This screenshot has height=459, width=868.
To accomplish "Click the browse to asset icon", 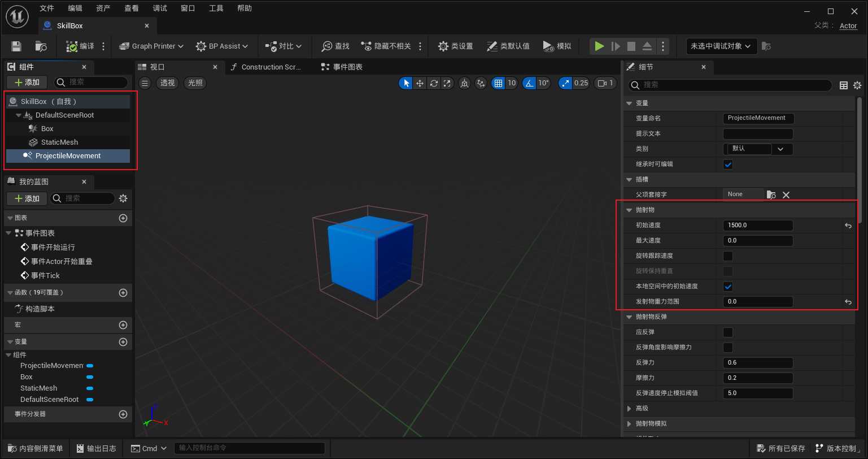I will [41, 46].
